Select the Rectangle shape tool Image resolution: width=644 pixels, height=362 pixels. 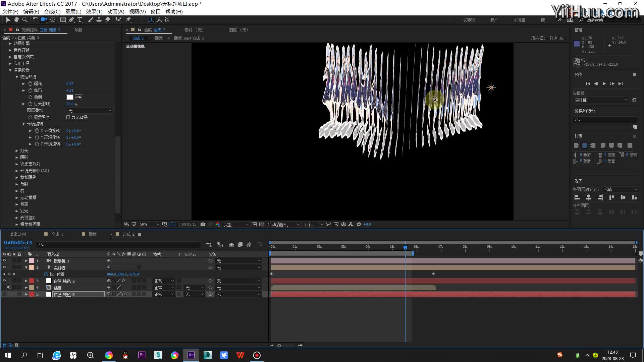coord(63,20)
